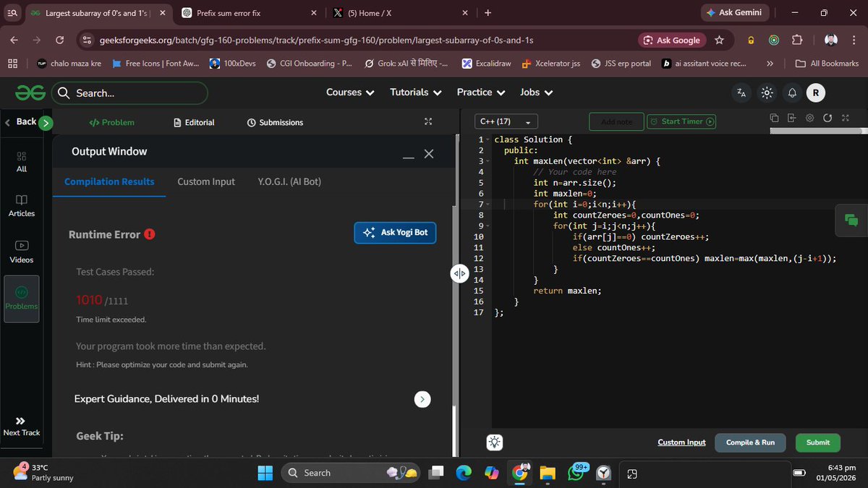Switch to the Submissions tab

tap(275, 122)
